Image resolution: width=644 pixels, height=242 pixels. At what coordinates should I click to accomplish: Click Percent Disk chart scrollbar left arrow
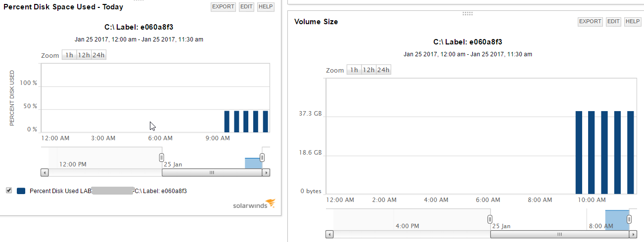(45, 173)
